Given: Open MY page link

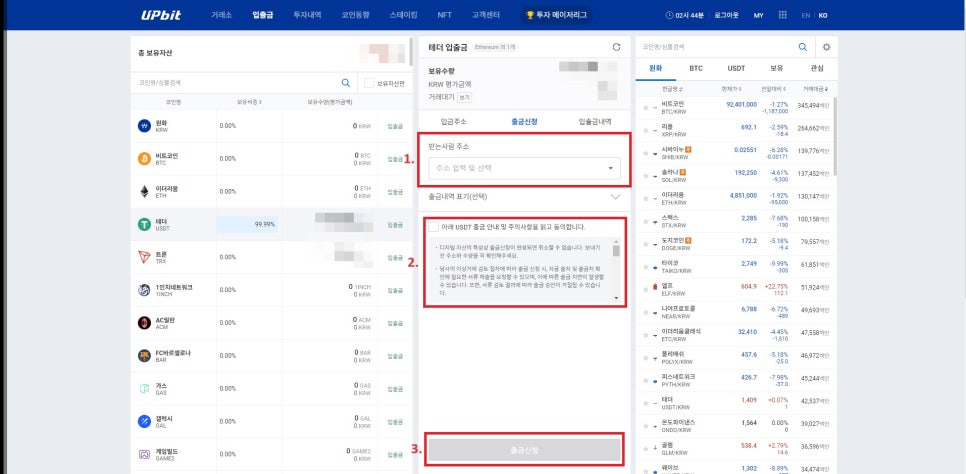Looking at the screenshot, I should pos(758,15).
